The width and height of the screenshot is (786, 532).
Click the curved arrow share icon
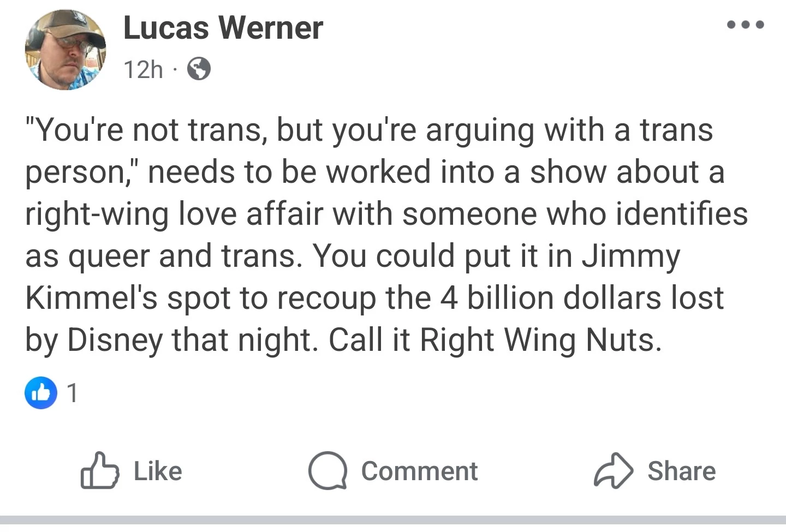coord(613,470)
